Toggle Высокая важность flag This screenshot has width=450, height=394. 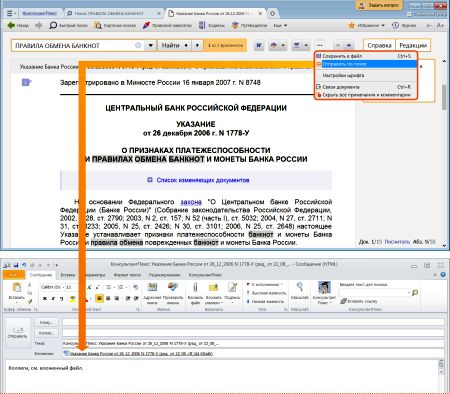266,293
